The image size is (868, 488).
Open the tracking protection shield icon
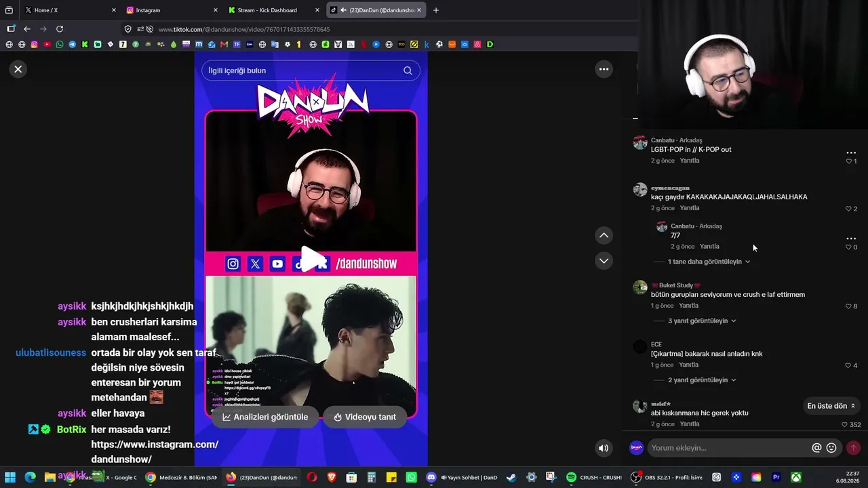pos(127,29)
